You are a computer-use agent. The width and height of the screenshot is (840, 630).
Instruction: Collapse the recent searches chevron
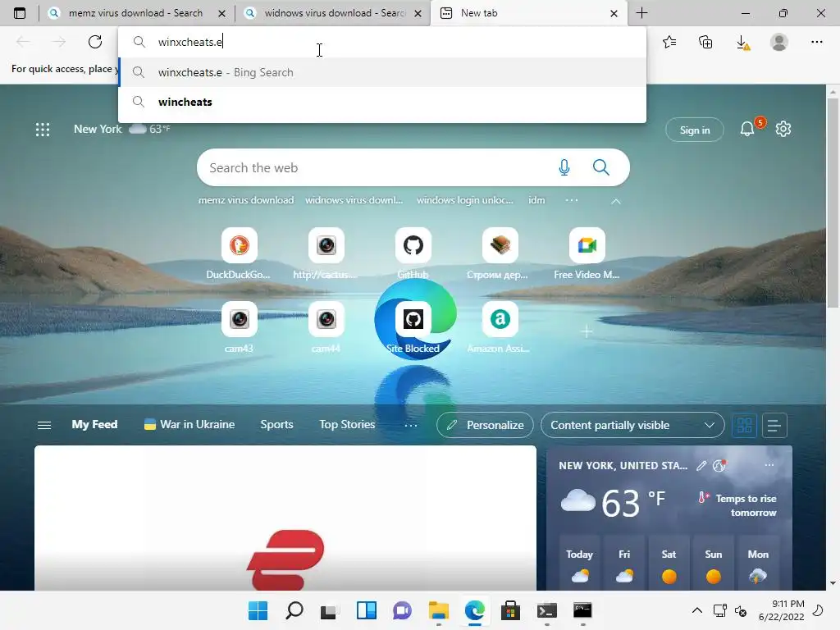point(616,202)
